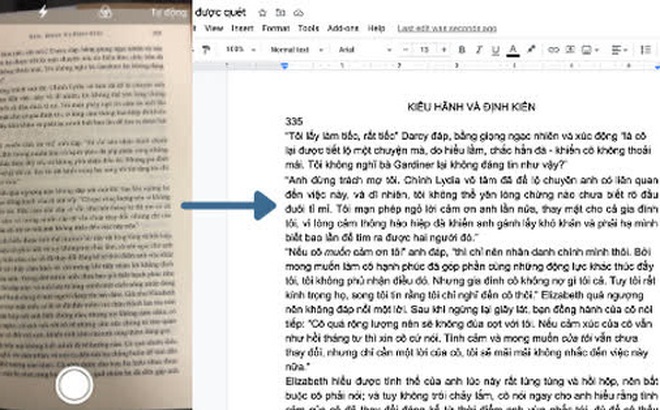The image size is (660, 410).
Task: Click the insert link icon
Action: pyautogui.click(x=553, y=50)
